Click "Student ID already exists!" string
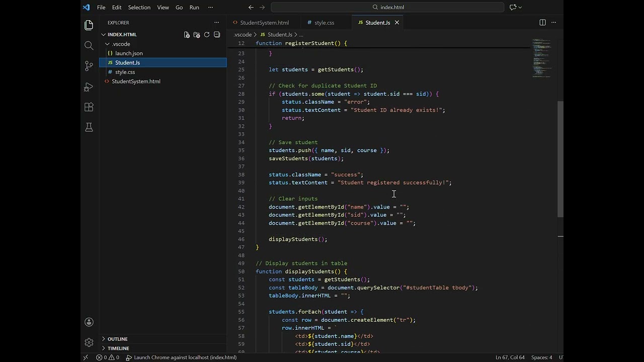The image size is (644, 362). tap(396, 110)
